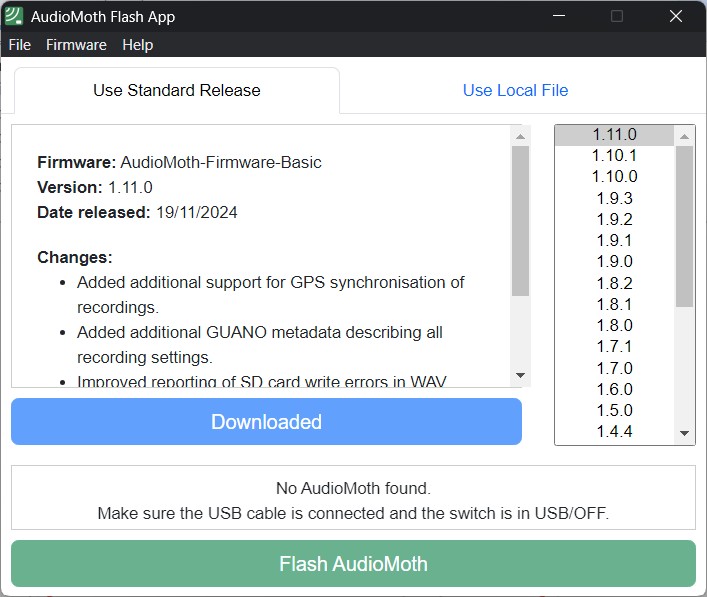Select firmware version 1.10.1
Viewport: 707px width, 597px height.
point(615,156)
